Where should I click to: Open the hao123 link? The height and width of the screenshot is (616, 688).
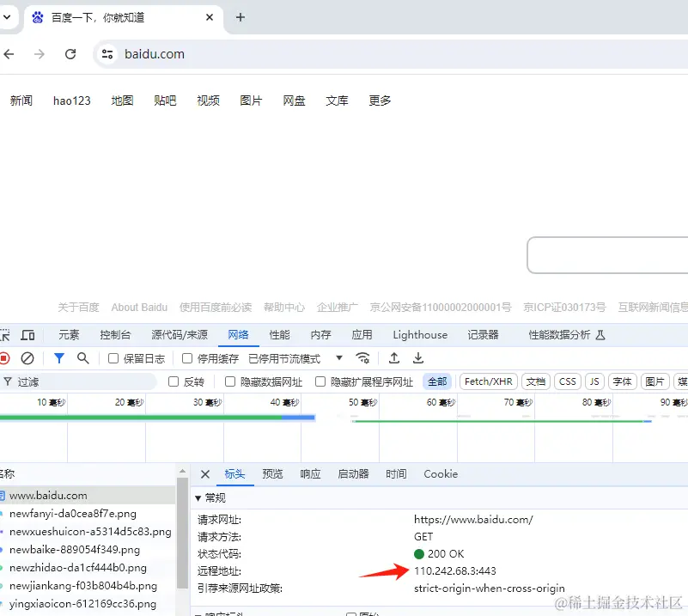pos(72,101)
